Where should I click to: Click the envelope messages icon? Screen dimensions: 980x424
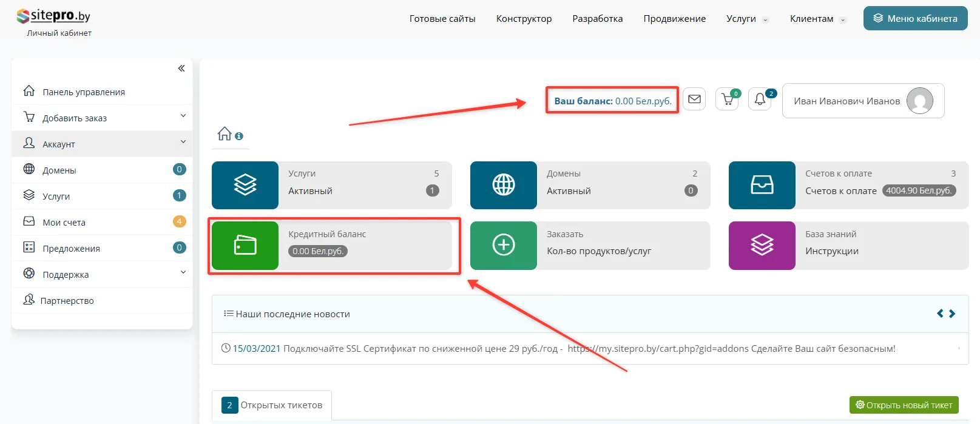(694, 99)
